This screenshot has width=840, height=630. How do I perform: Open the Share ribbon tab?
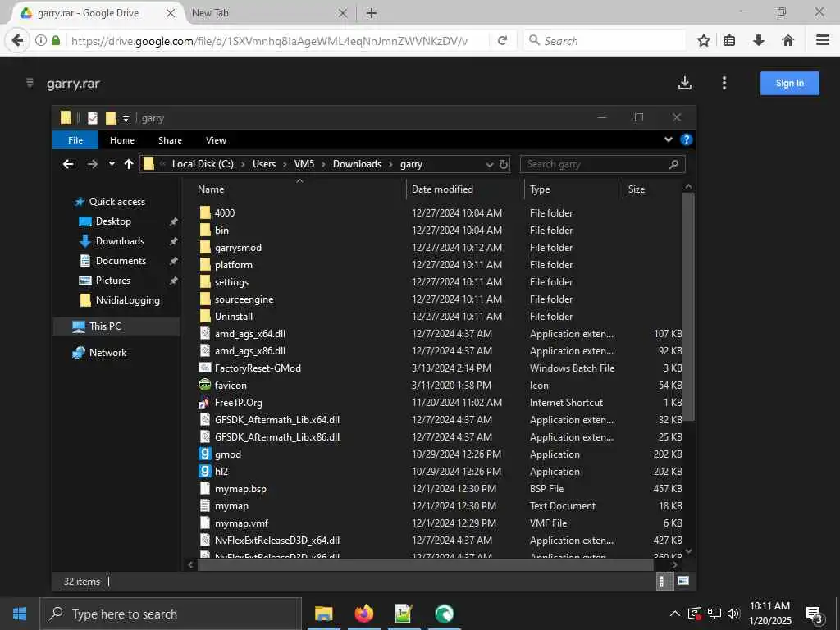pos(170,140)
